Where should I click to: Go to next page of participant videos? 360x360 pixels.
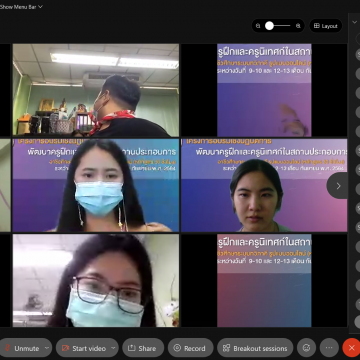click(338, 186)
